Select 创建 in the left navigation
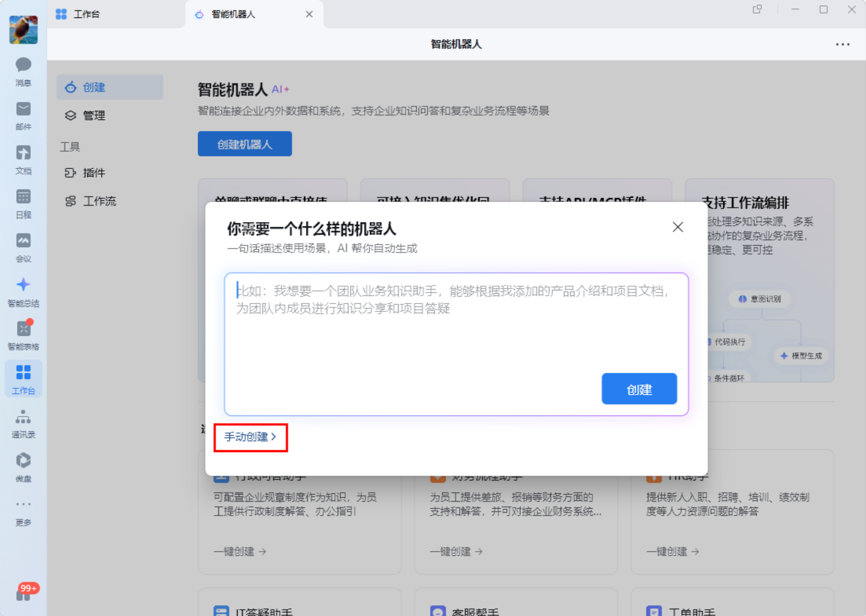Screen dimensions: 866x616 tap(110, 87)
